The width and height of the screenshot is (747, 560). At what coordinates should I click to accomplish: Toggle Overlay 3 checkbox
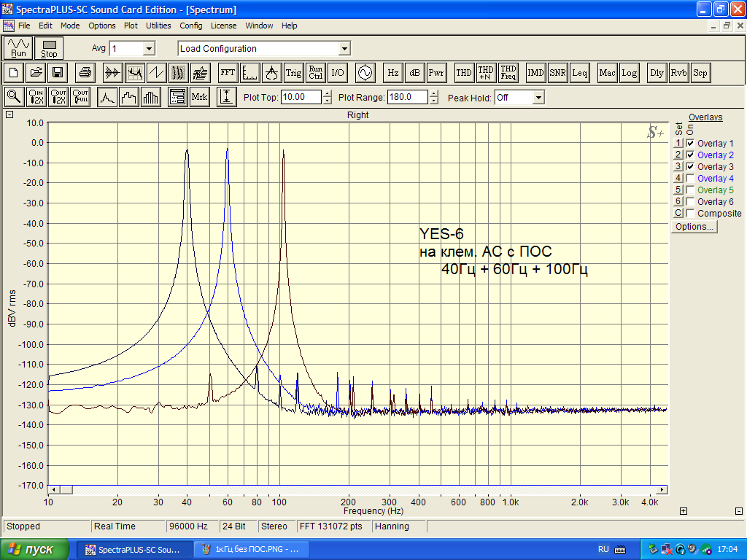pyautogui.click(x=690, y=167)
